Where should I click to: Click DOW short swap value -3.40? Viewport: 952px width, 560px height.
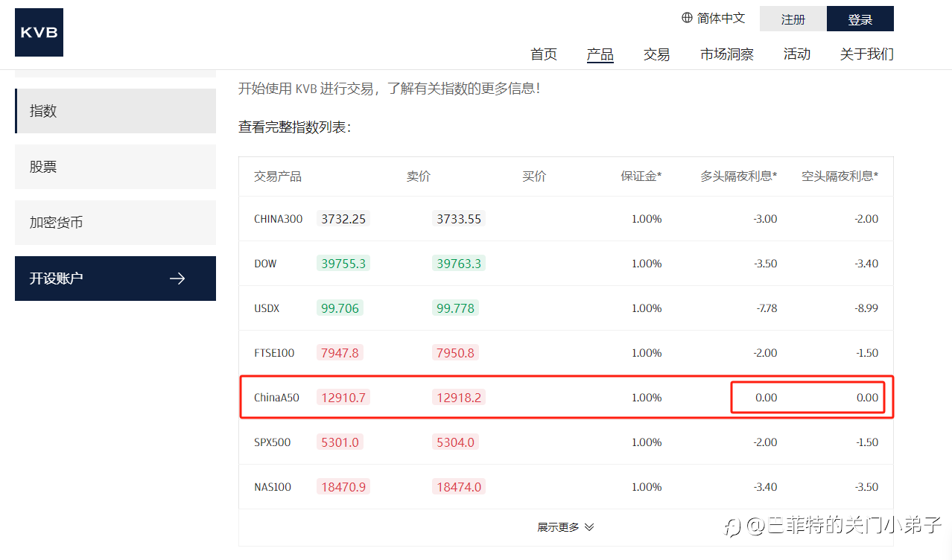tap(866, 264)
